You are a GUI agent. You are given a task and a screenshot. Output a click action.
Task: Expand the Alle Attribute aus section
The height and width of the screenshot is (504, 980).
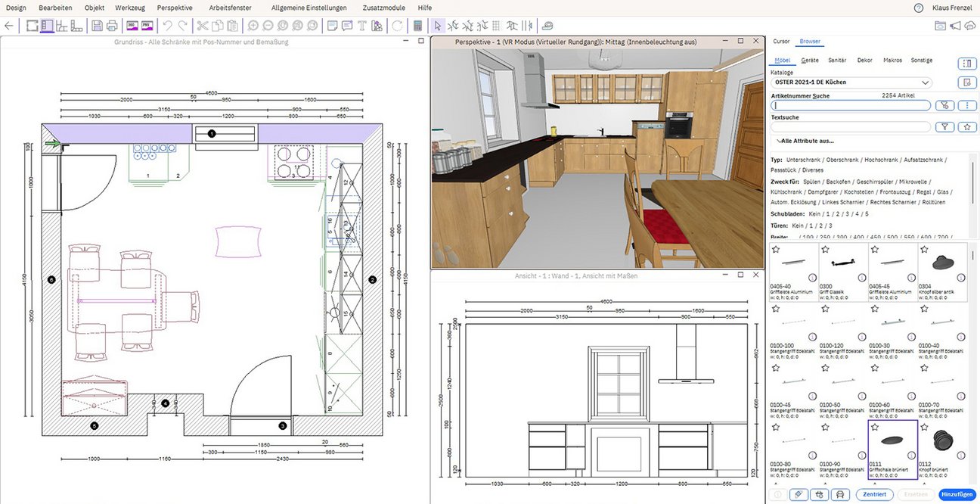click(x=806, y=141)
